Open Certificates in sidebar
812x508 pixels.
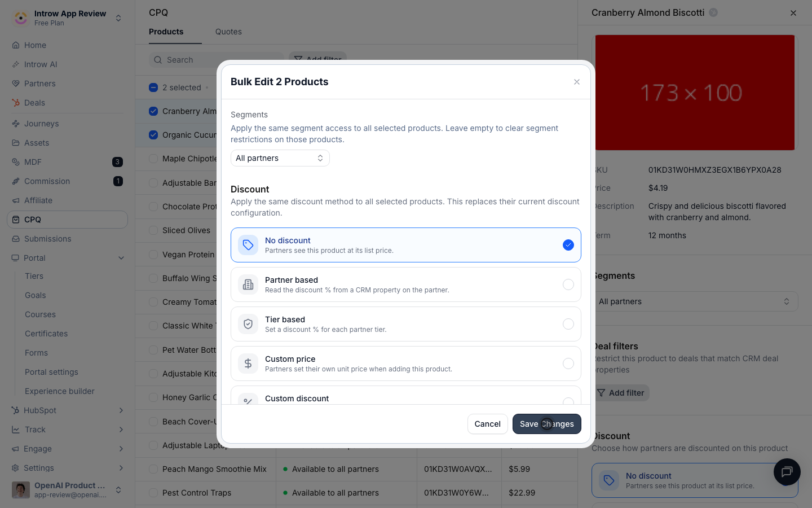pyautogui.click(x=46, y=334)
